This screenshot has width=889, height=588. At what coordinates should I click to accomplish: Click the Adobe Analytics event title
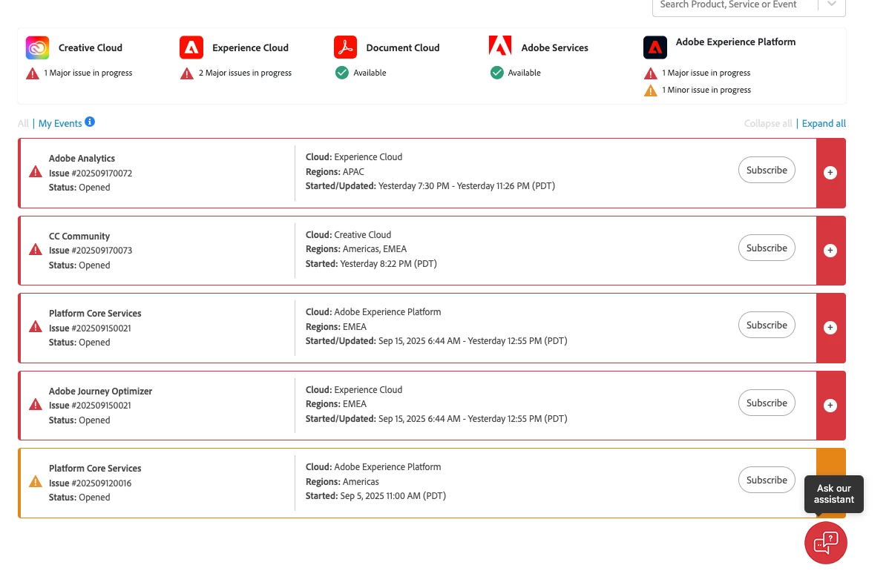(x=82, y=159)
